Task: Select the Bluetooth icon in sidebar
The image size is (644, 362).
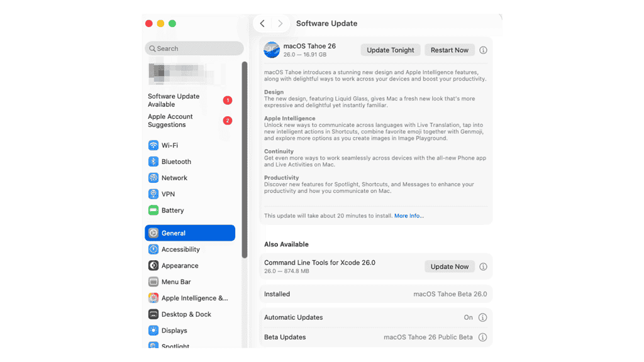Action: [153, 162]
